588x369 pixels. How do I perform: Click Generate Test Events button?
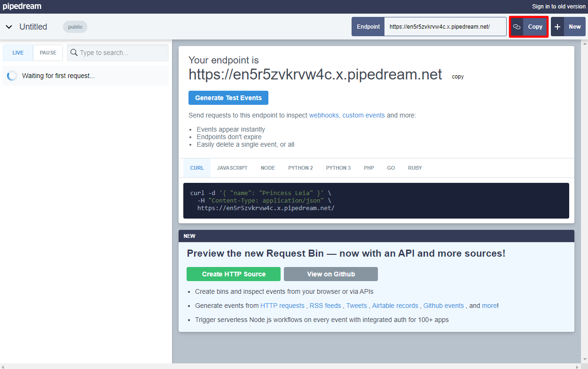[x=228, y=98]
